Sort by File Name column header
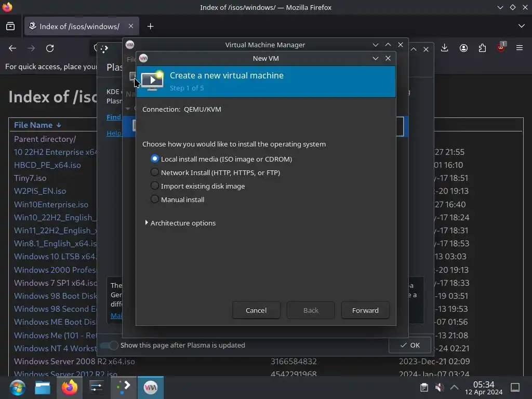 37,125
